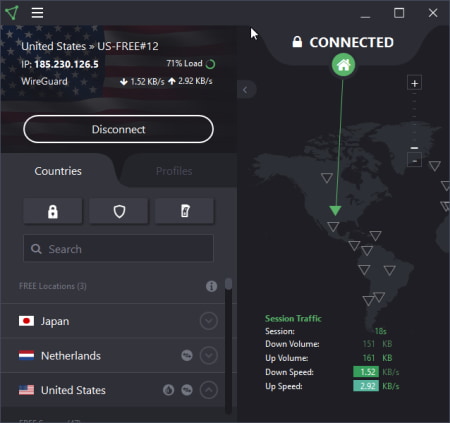The width and height of the screenshot is (450, 423).
Task: Click the green home icon on map
Action: pyautogui.click(x=343, y=65)
